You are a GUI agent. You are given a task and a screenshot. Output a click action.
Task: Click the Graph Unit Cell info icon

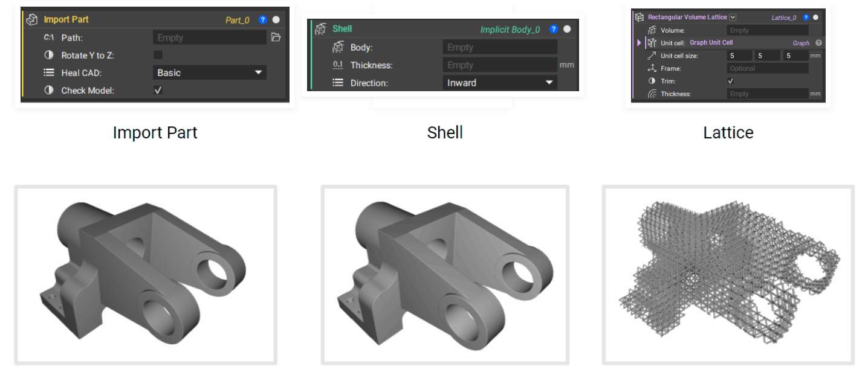(818, 43)
